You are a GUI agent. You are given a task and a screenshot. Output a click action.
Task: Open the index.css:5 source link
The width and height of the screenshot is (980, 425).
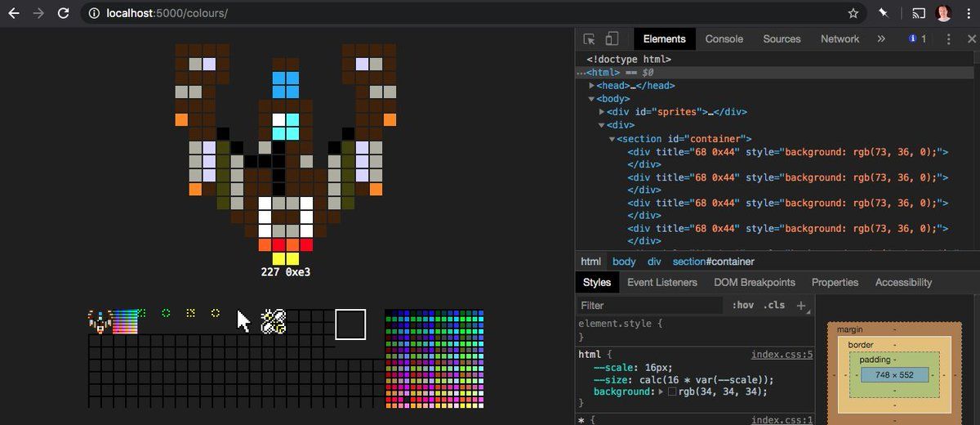tap(782, 355)
